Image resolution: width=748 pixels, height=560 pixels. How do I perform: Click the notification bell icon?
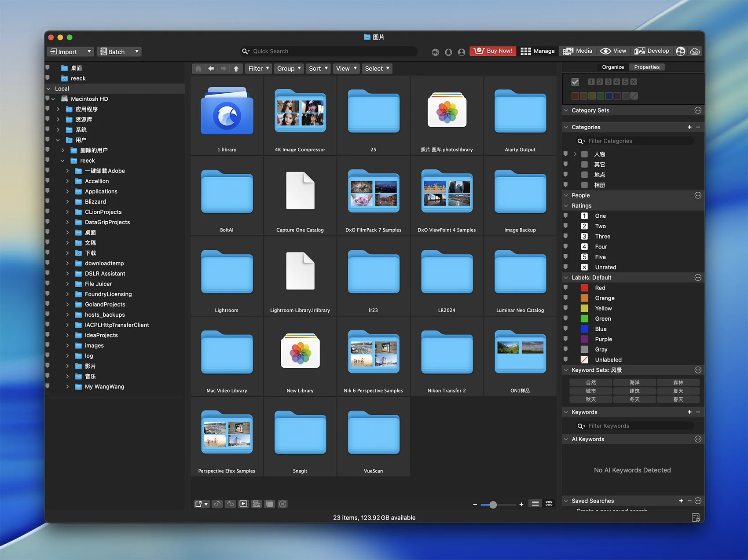click(448, 52)
